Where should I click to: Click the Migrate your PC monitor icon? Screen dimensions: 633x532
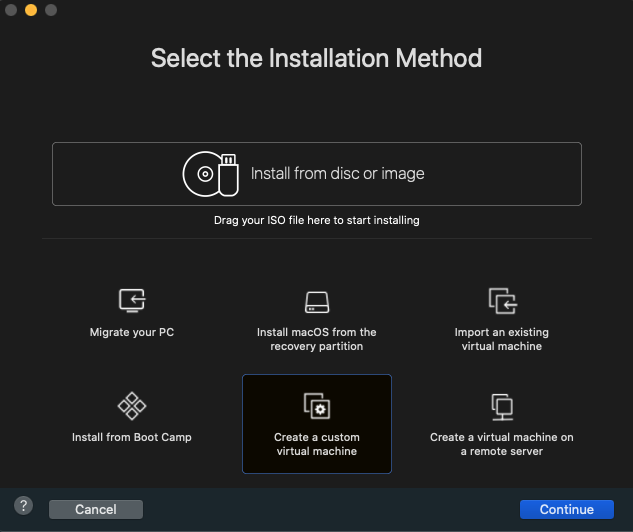(x=132, y=300)
